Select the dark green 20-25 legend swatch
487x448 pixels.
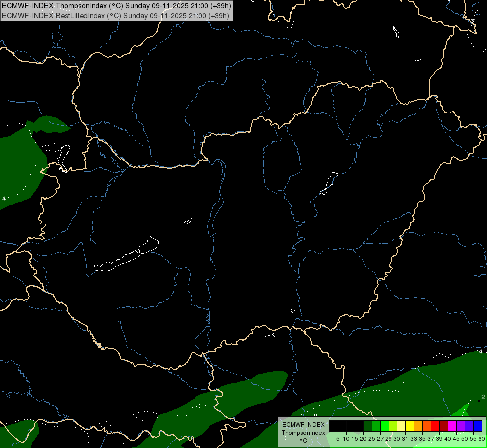[x=368, y=426]
